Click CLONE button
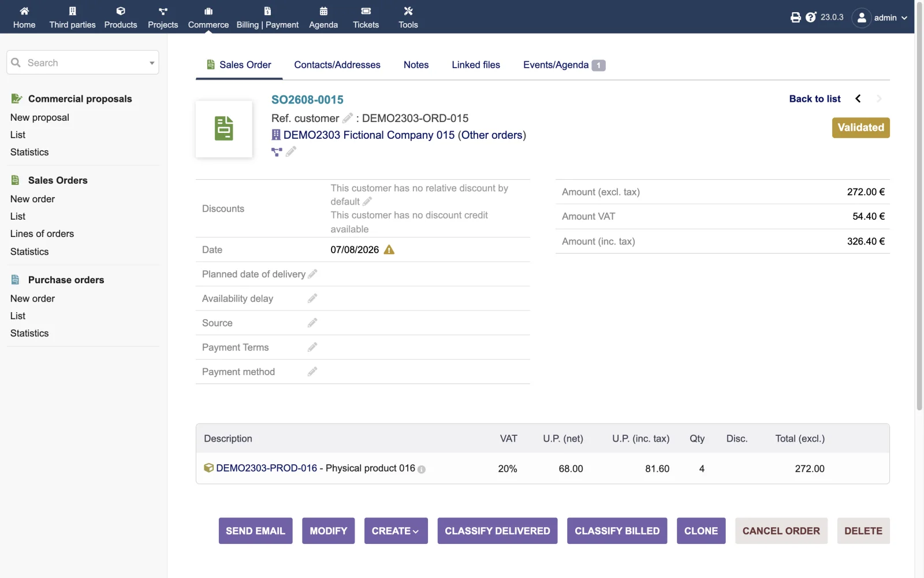The height and width of the screenshot is (578, 924). point(701,531)
